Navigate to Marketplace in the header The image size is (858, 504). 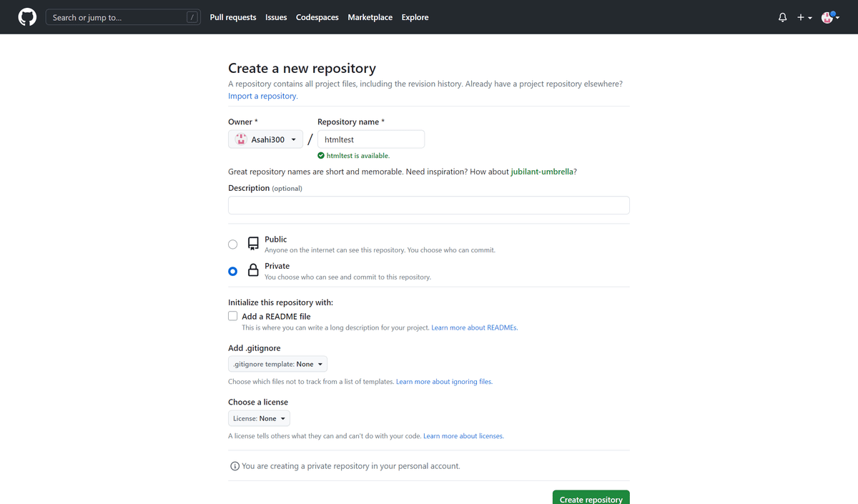click(370, 16)
